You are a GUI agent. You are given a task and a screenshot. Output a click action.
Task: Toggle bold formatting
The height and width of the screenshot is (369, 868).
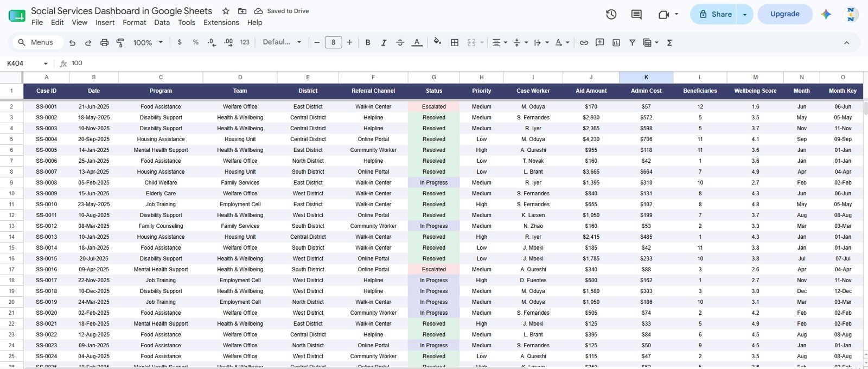pyautogui.click(x=368, y=42)
